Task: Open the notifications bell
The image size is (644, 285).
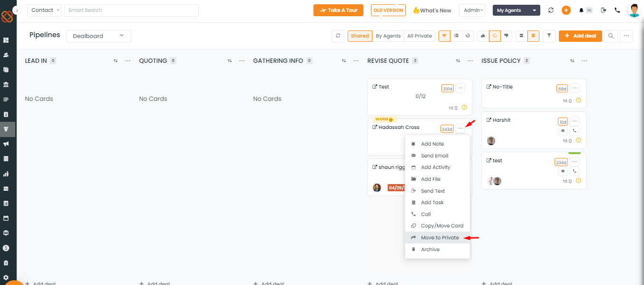Action: pos(581,10)
